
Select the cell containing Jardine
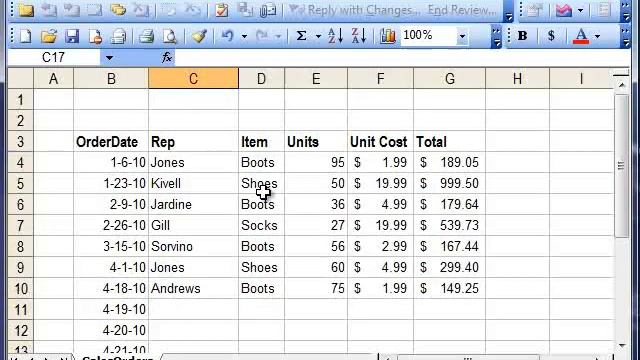[193, 204]
